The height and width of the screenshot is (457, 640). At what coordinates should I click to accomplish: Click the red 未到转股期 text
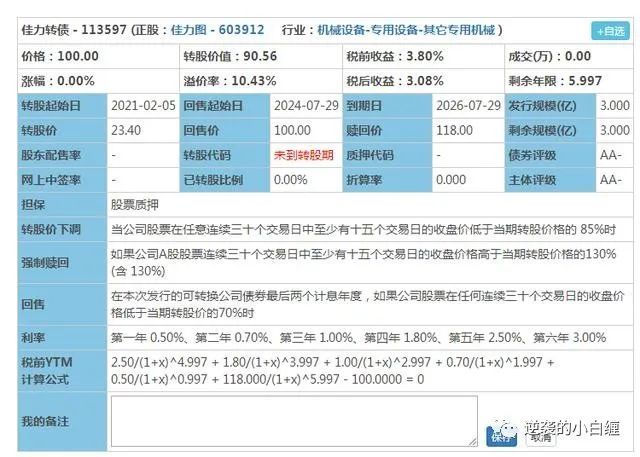point(304,155)
